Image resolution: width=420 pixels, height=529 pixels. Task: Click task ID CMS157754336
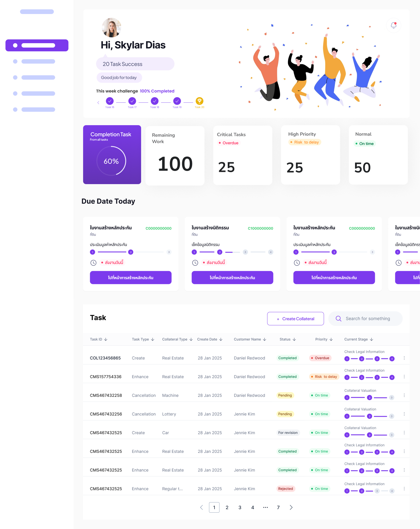point(106,377)
